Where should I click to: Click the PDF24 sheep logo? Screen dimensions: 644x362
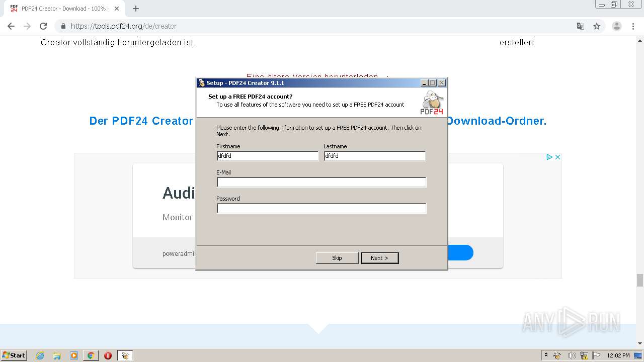point(432,103)
